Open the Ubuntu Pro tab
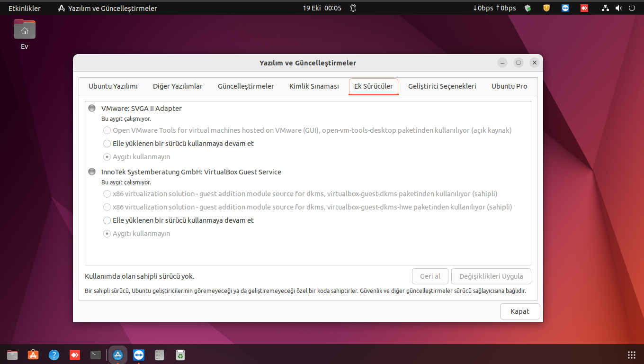644x364 pixels. coord(509,86)
